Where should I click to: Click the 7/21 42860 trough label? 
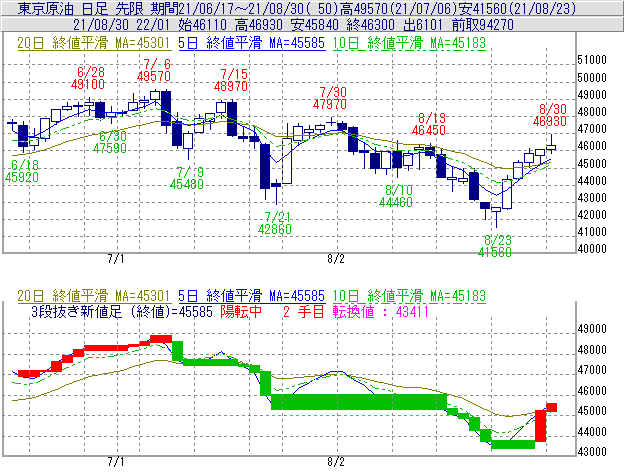pyautogui.click(x=275, y=223)
